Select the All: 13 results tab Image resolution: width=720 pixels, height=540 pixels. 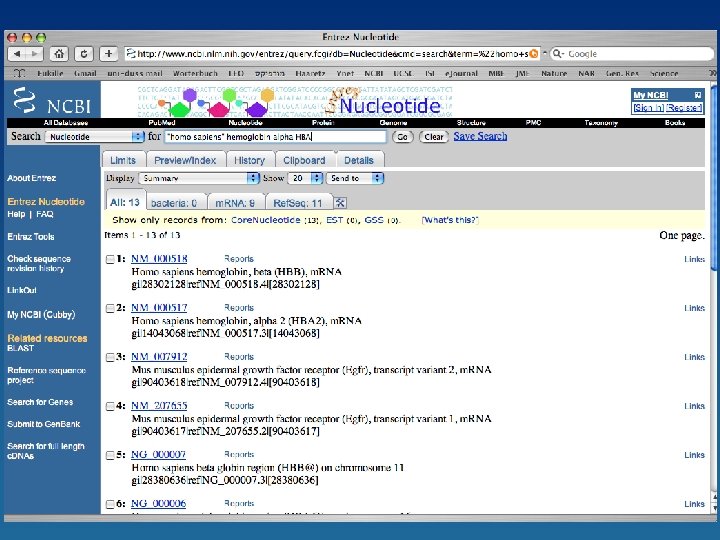click(x=125, y=202)
